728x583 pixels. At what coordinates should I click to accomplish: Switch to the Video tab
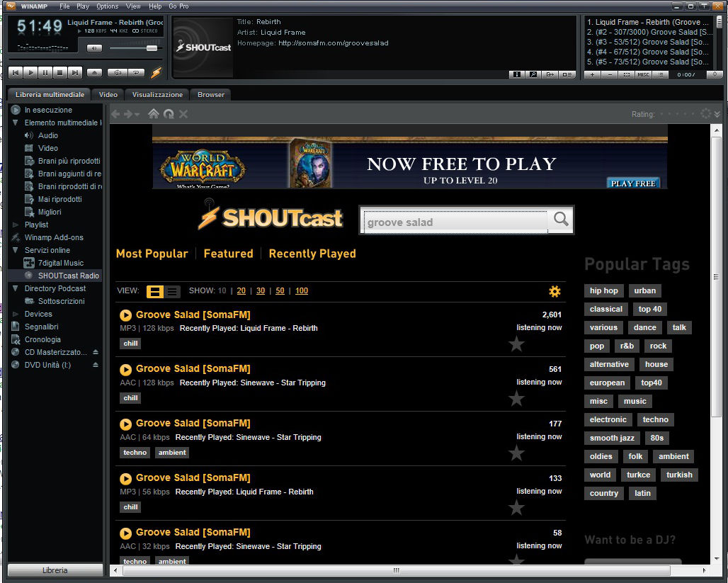pyautogui.click(x=108, y=94)
